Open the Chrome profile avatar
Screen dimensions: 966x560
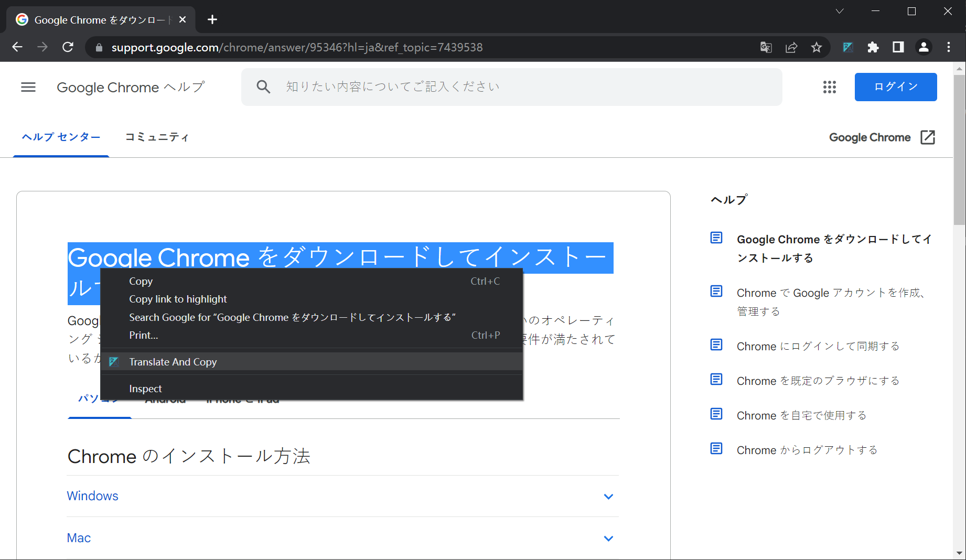pyautogui.click(x=924, y=47)
